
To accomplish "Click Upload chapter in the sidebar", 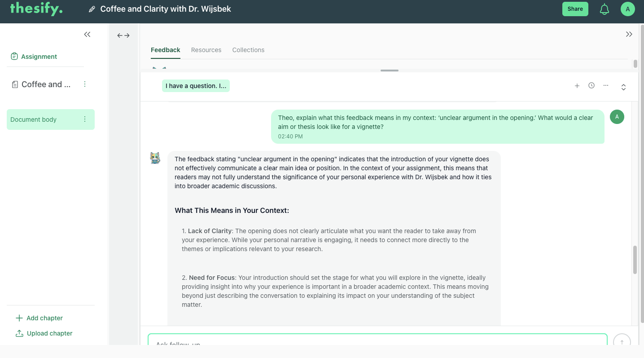I will [48, 333].
